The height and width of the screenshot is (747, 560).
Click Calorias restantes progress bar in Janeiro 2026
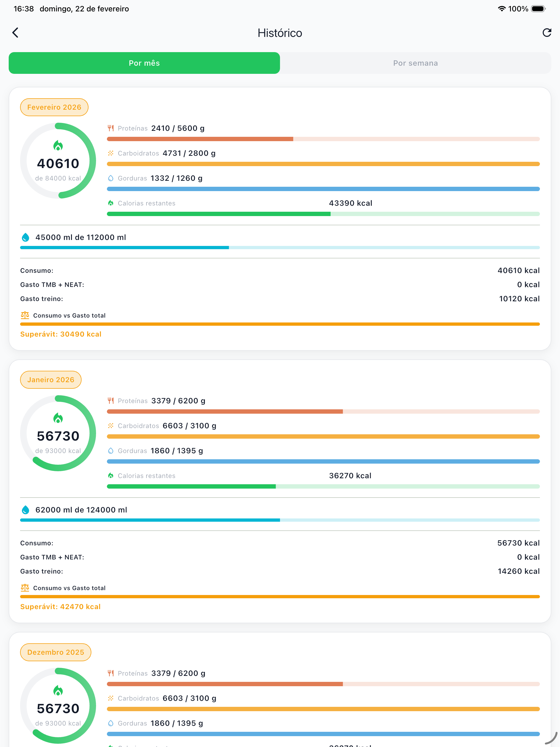(x=323, y=486)
